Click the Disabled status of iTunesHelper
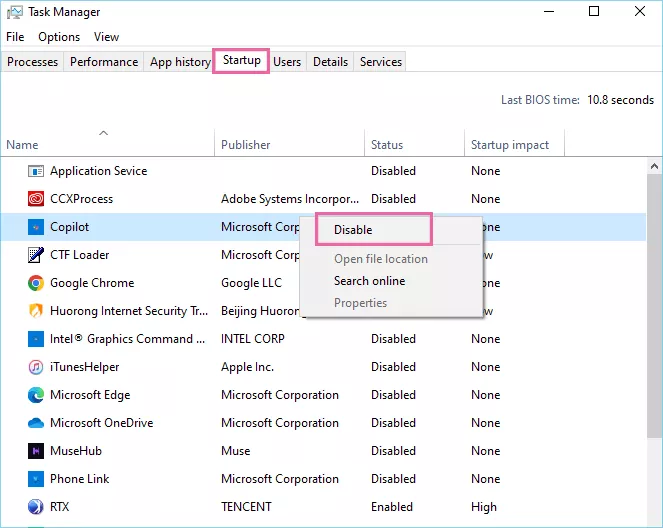The image size is (663, 528). click(393, 367)
